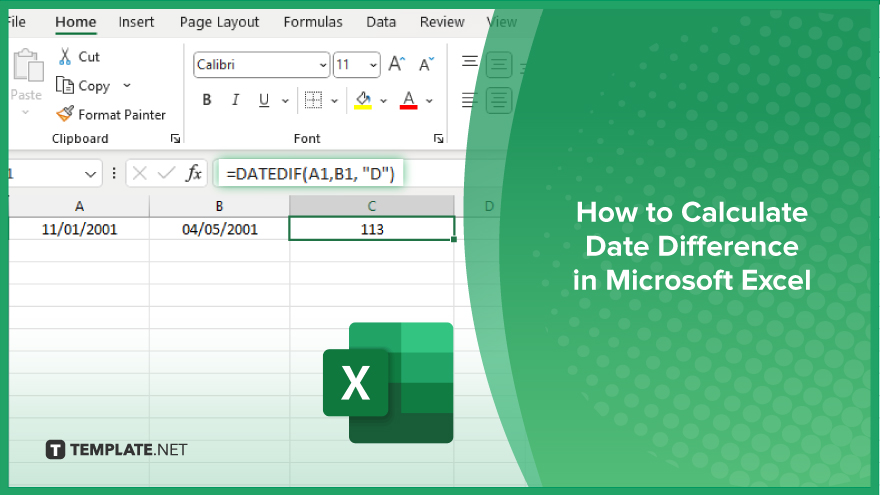
Task: Click the Center alignment icon
Action: 498,100
